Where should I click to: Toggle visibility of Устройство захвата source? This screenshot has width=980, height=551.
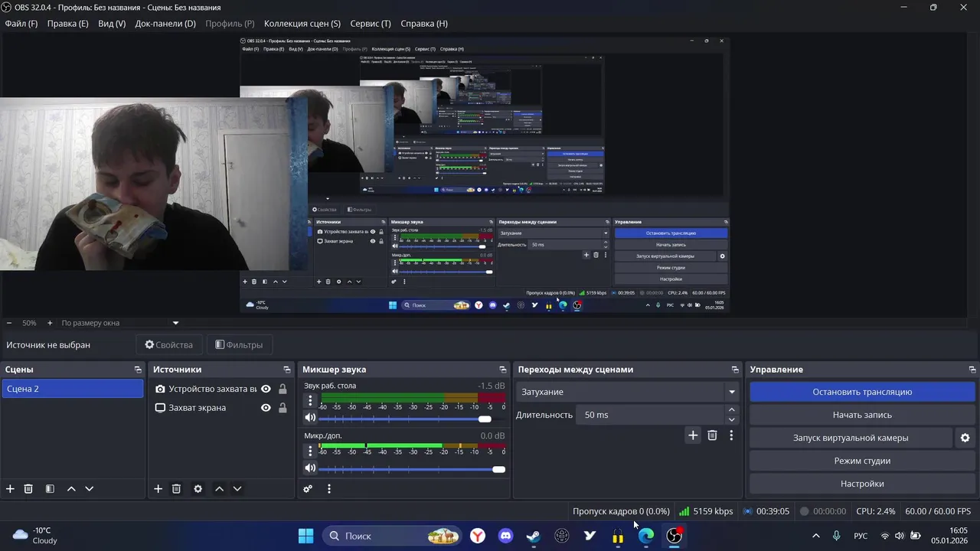click(x=266, y=389)
